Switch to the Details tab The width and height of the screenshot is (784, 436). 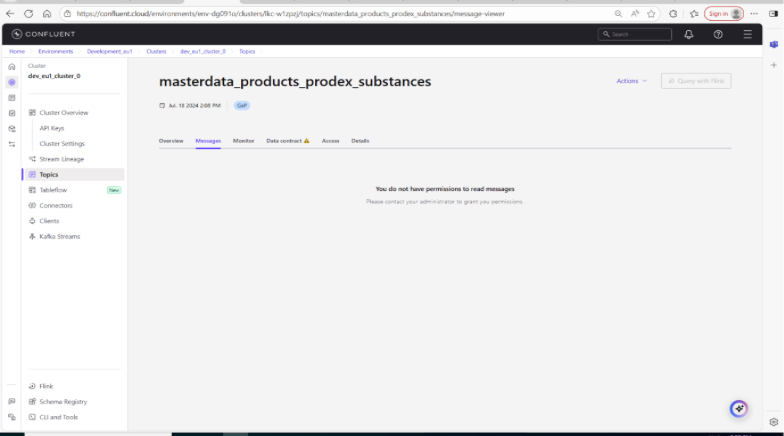click(360, 141)
